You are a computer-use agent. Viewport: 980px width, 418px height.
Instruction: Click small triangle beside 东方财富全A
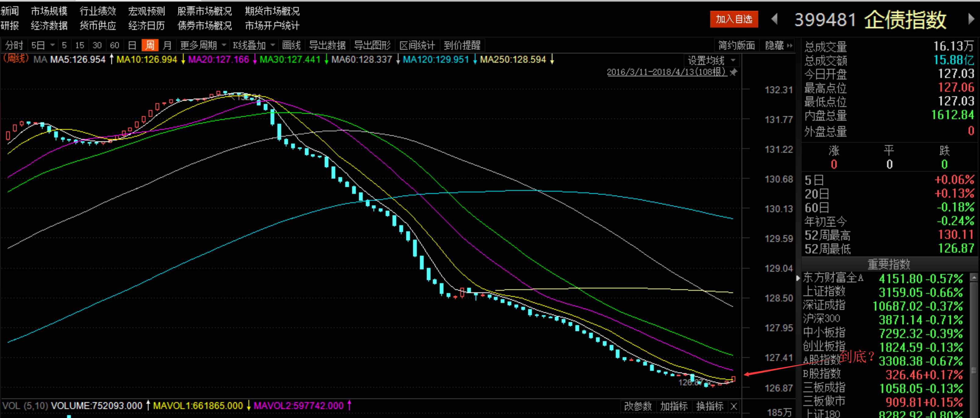tap(798, 278)
